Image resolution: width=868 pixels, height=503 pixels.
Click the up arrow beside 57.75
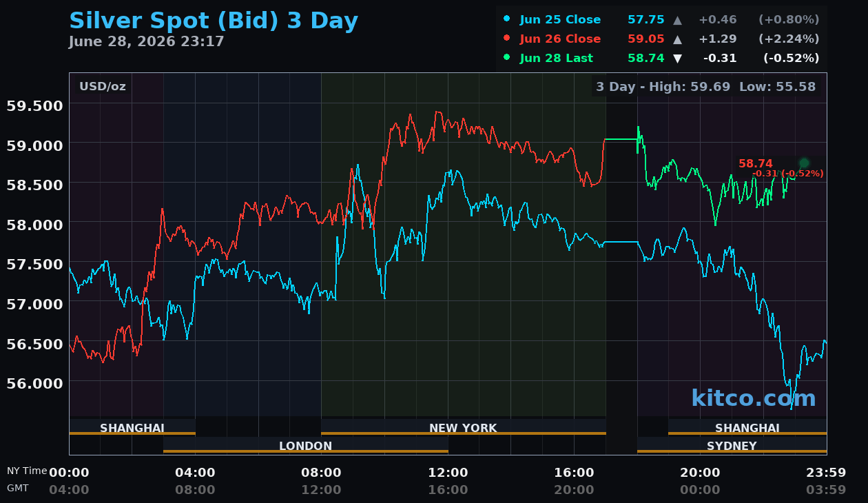(677, 20)
